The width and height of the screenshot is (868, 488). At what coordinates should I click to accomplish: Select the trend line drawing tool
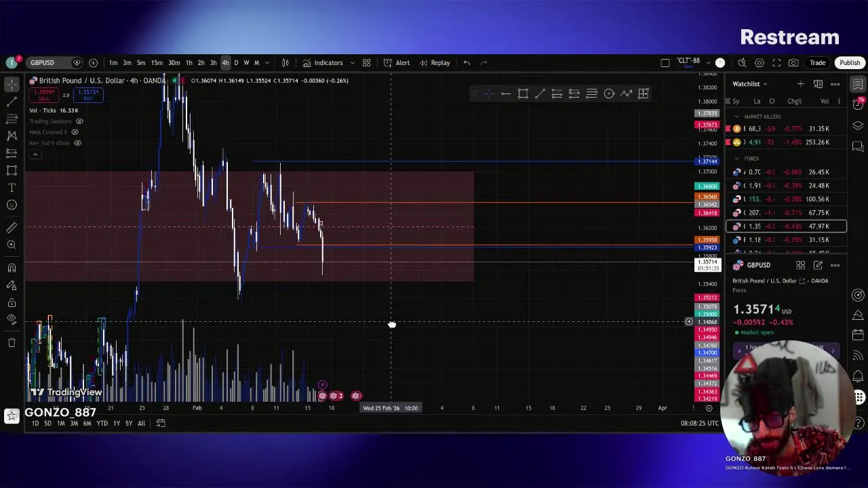coord(12,102)
